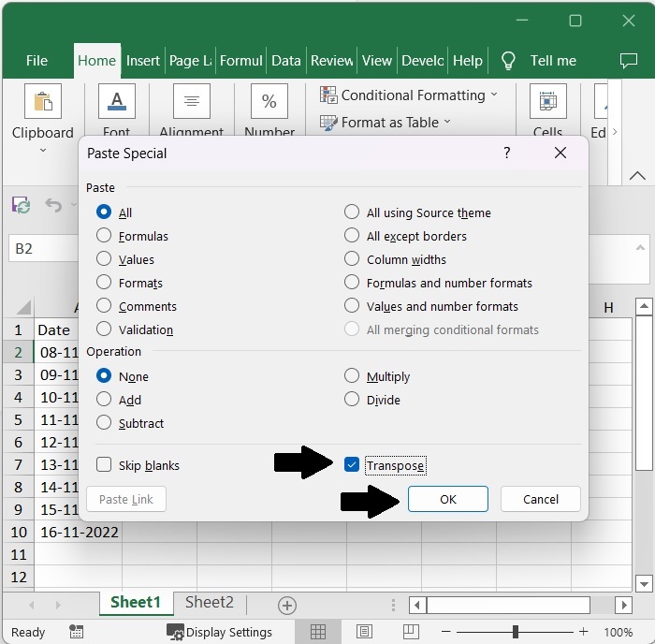655x644 pixels.
Task: Open the Alignment group icon
Action: (192, 101)
